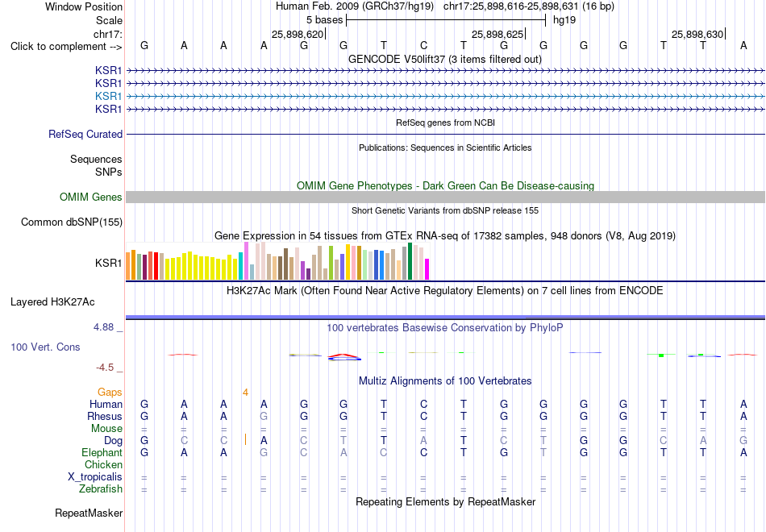Click the 'Zebrafish' species label
766x532 pixels.
point(101,488)
